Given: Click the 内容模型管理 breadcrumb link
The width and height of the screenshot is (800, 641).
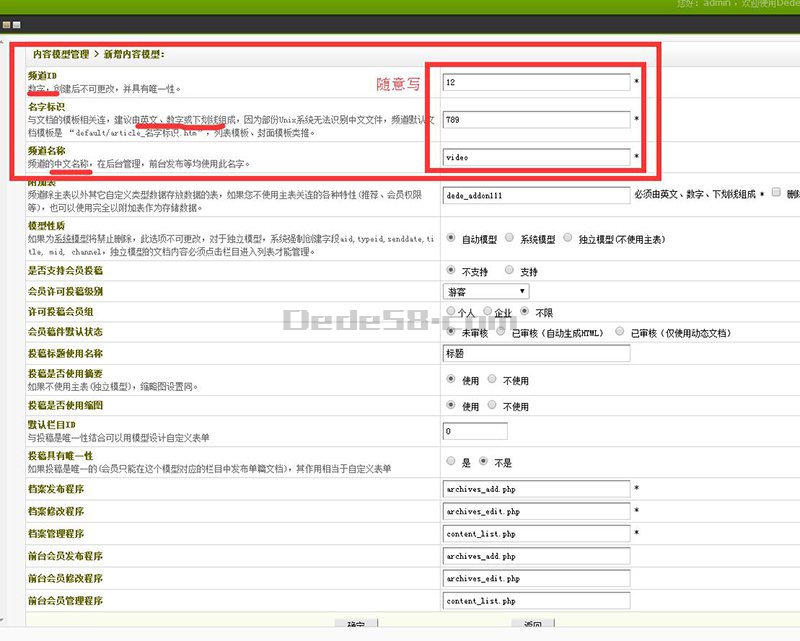Looking at the screenshot, I should [66, 54].
